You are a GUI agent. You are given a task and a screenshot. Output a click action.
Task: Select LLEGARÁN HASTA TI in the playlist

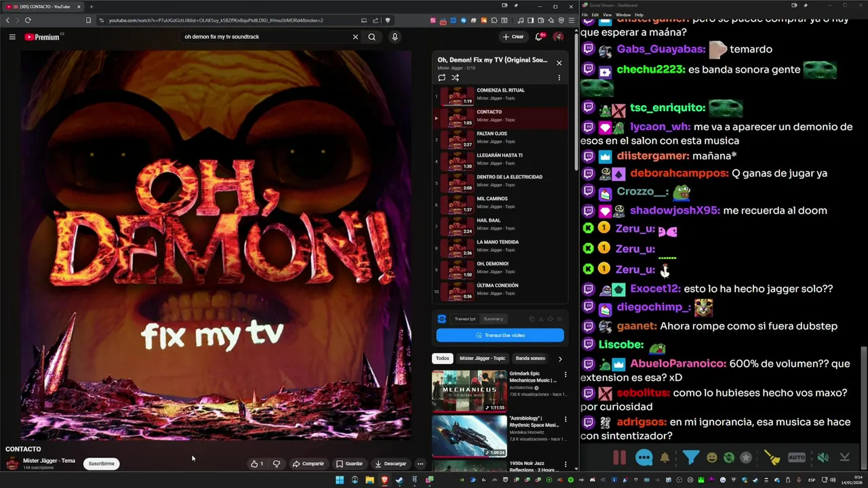click(500, 161)
